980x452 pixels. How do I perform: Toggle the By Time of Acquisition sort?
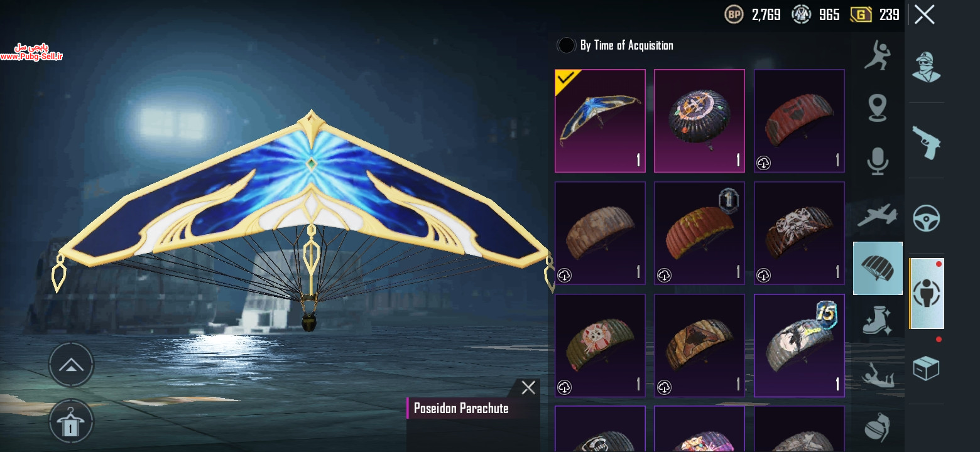click(615, 45)
